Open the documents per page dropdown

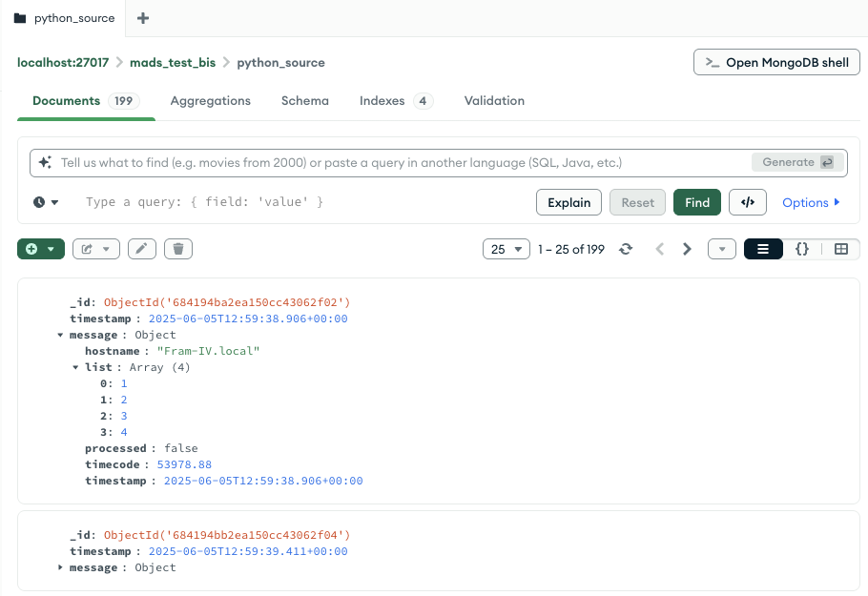pos(506,249)
